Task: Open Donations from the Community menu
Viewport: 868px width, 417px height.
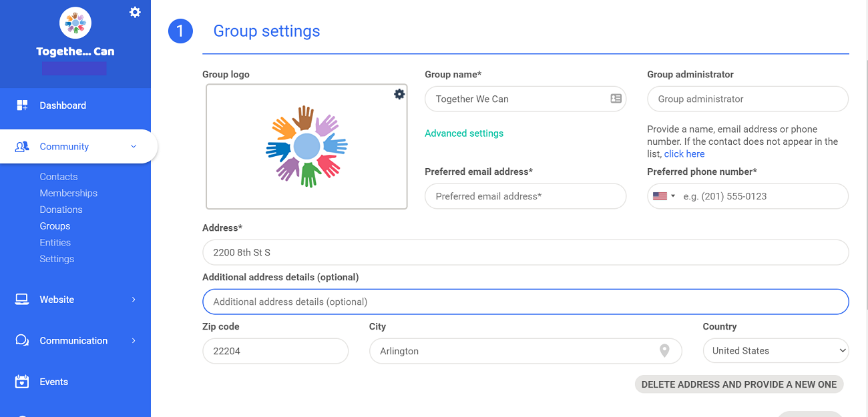Action: click(61, 209)
